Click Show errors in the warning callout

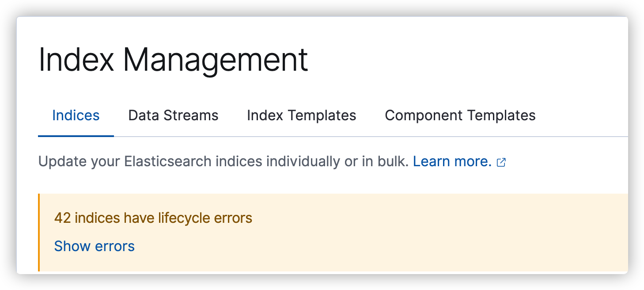(x=94, y=246)
